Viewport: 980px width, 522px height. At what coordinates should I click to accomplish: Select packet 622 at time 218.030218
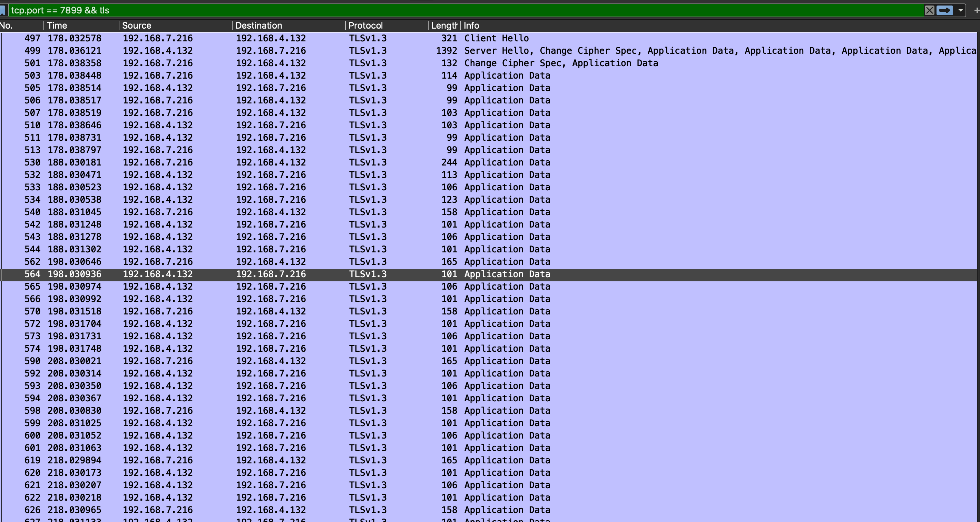coord(489,498)
